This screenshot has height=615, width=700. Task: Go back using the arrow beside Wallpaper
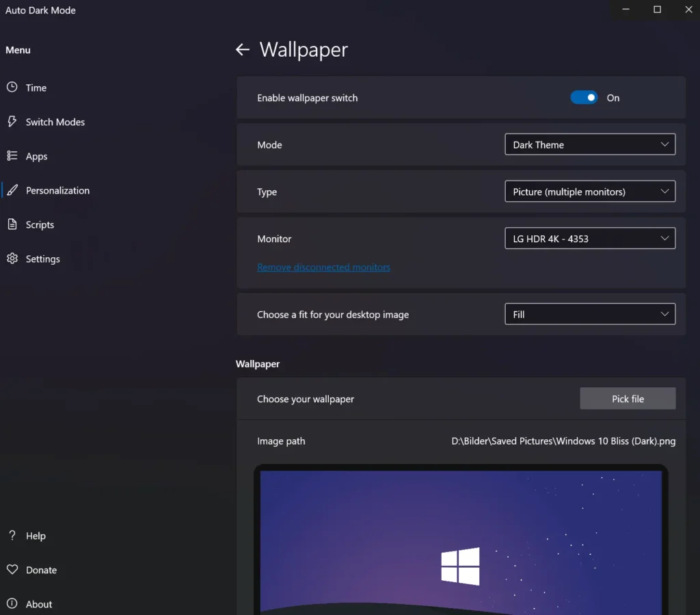pos(243,50)
